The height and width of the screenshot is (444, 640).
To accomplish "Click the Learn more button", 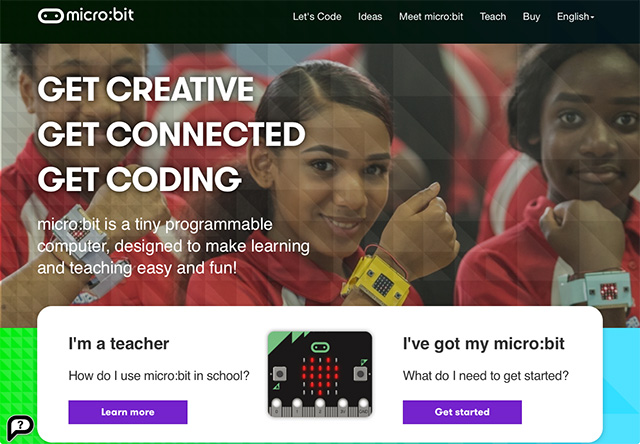I will click(128, 412).
